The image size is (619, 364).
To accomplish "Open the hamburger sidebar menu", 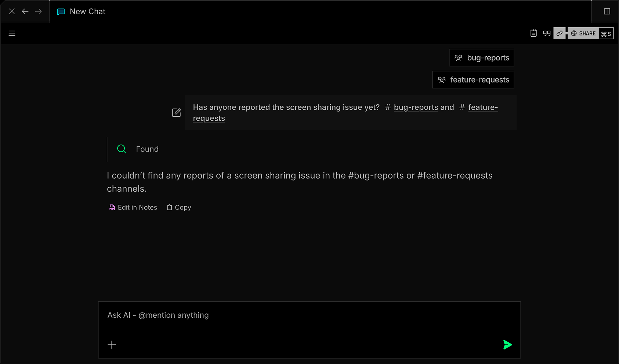I will coord(12,33).
